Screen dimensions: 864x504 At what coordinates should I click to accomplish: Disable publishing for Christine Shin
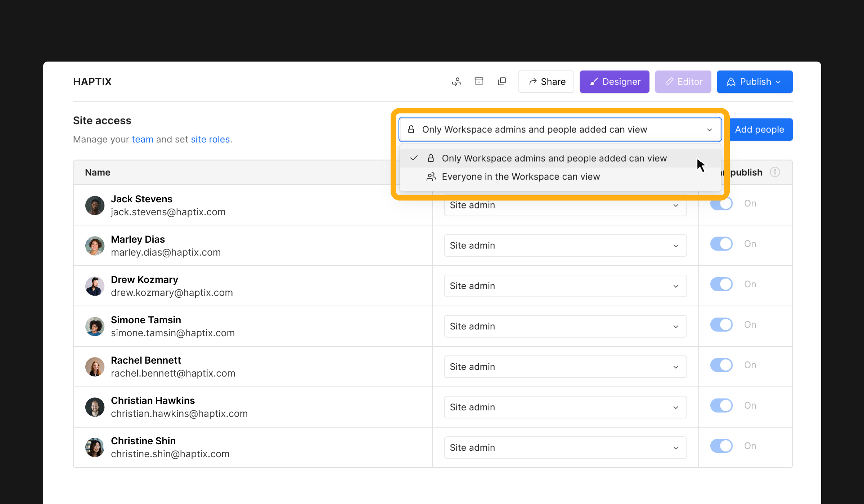coord(721,446)
